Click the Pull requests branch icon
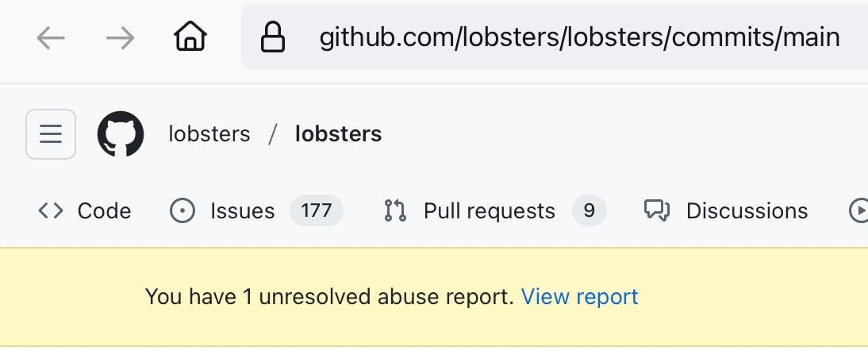The height and width of the screenshot is (351, 868). (x=395, y=211)
